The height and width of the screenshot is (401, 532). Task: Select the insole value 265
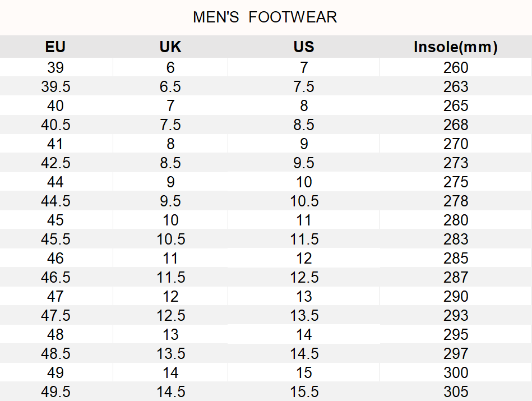(455, 106)
